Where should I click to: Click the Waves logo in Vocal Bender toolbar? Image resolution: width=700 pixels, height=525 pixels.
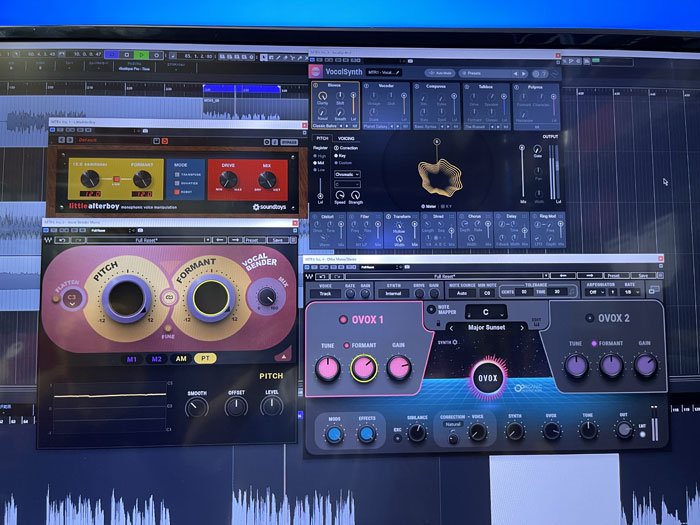click(x=48, y=240)
